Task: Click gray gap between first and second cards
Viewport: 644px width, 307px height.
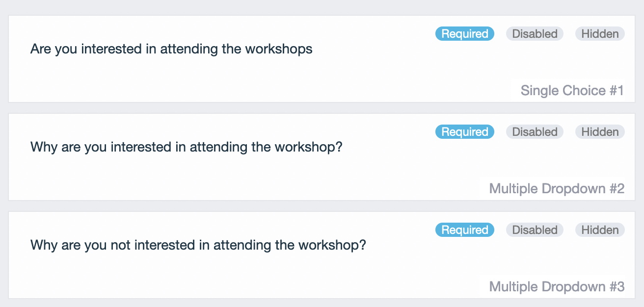Action: (322, 108)
